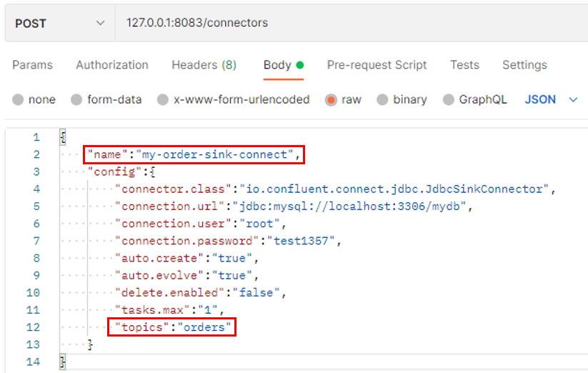Select the none body type radio
This screenshot has width=588, height=373.
tap(18, 100)
